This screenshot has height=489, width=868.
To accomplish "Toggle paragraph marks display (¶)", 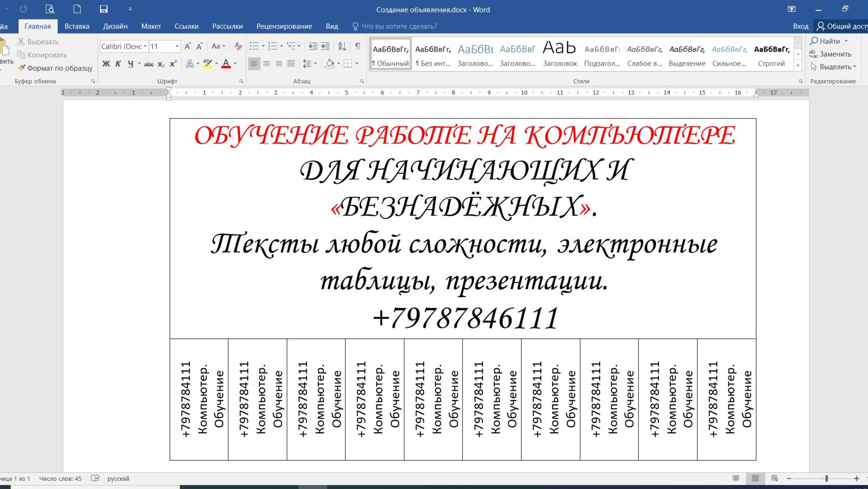I will pyautogui.click(x=358, y=46).
